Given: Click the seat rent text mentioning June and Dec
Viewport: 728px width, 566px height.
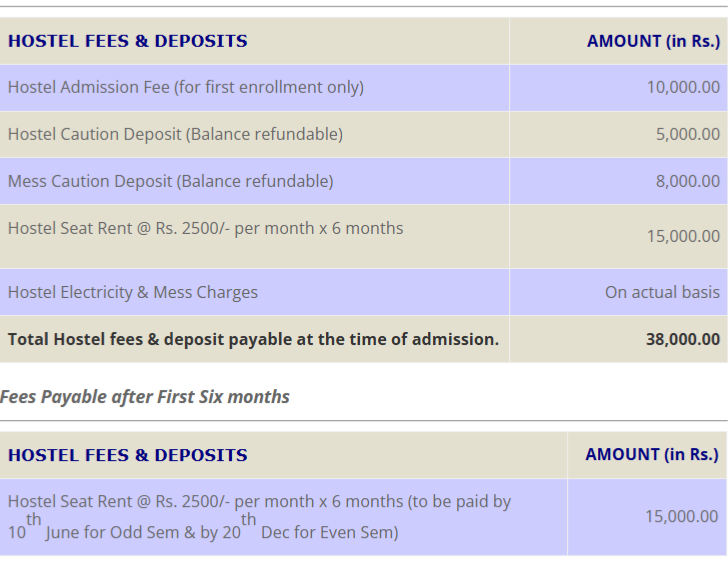Looking at the screenshot, I should pos(259,517).
